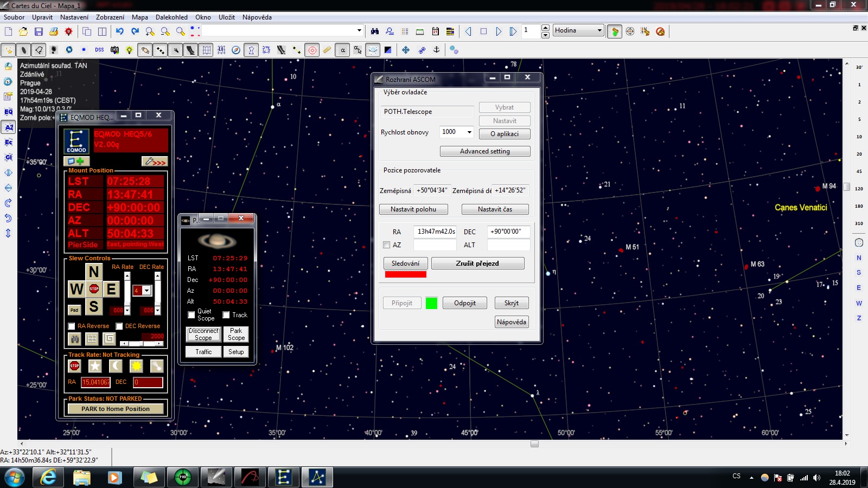The image size is (868, 488).
Task: Toggle night vision with the lightbulb icon
Action: pyautogui.click(x=129, y=49)
